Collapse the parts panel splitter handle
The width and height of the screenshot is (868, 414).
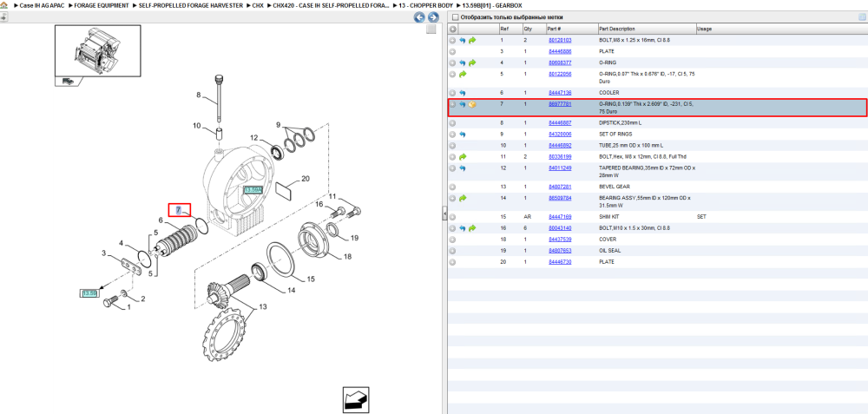(x=444, y=213)
